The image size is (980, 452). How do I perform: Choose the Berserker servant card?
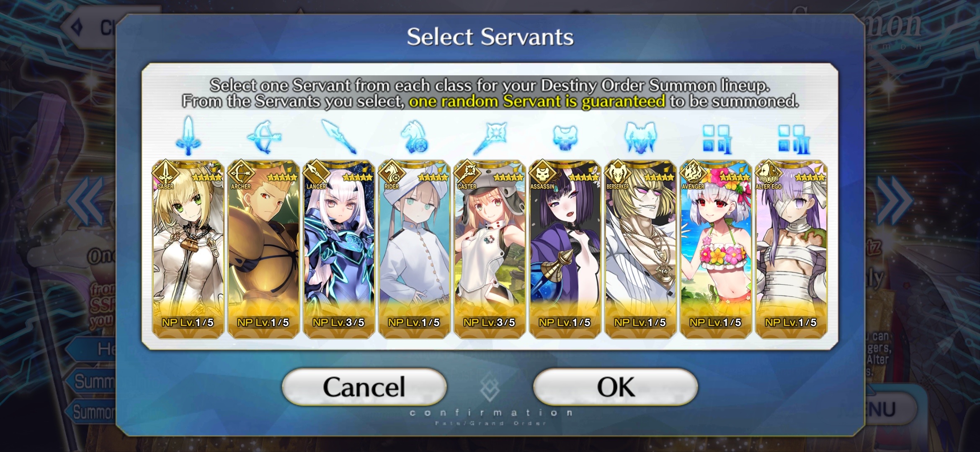[x=640, y=249]
